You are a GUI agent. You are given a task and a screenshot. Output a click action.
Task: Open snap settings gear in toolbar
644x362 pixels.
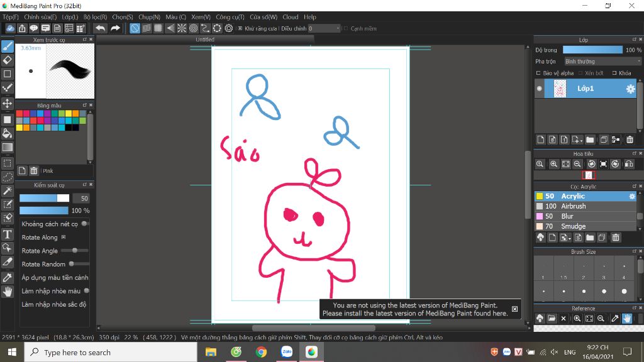click(x=229, y=28)
